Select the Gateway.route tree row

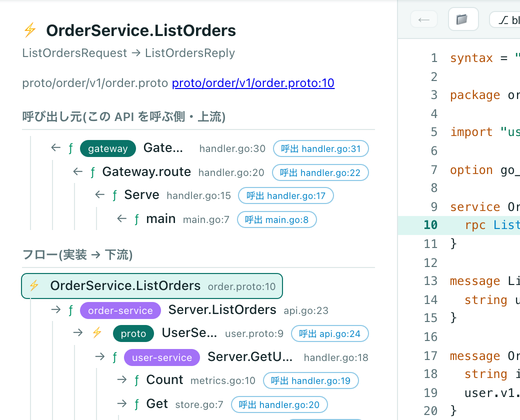(x=220, y=172)
